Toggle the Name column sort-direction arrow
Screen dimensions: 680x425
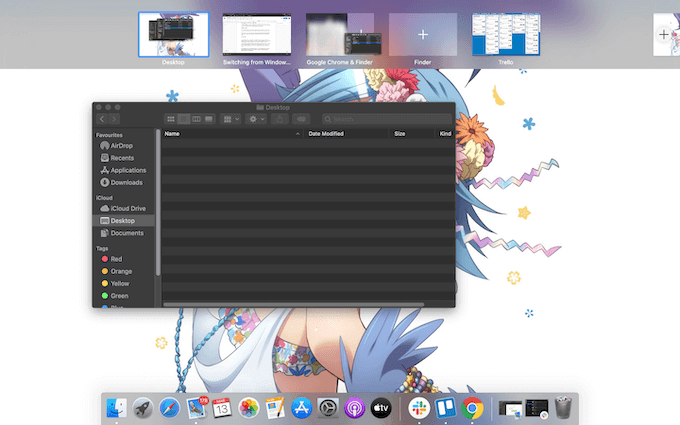(298, 134)
